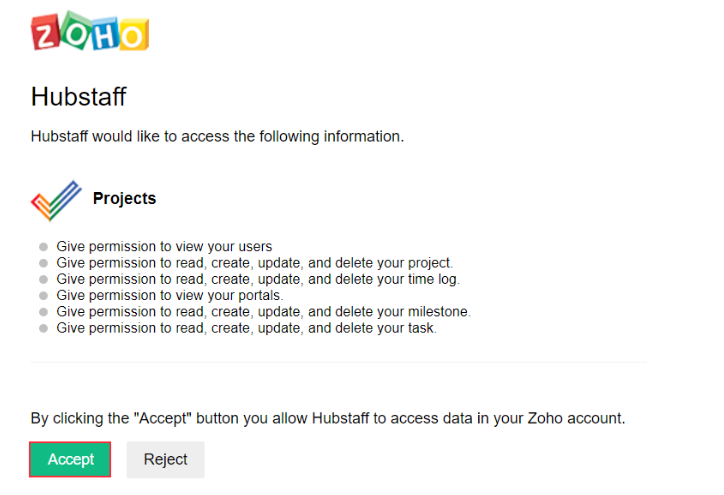Select the 'delete your time log' permission line
The width and height of the screenshot is (724, 495).
258,279
